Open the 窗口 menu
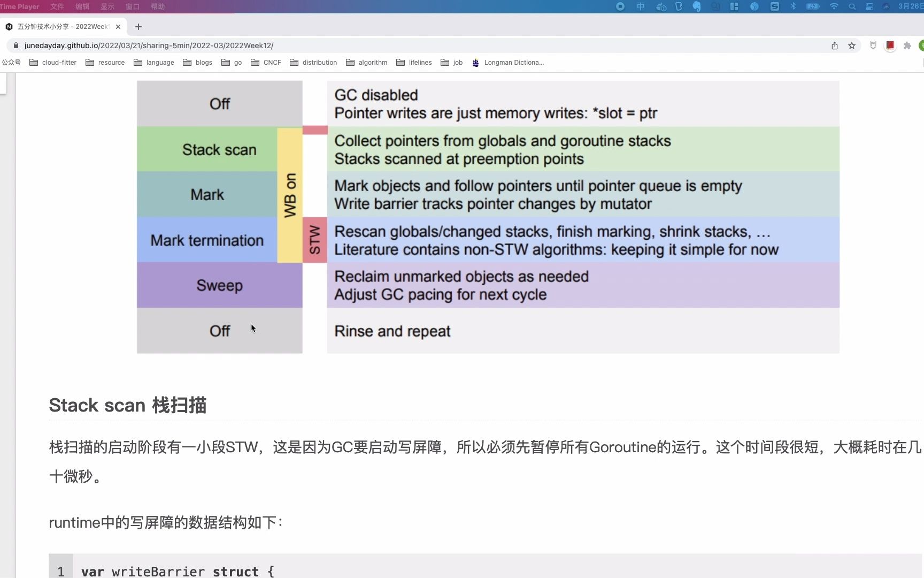Viewport: 924px width, 578px height. pyautogui.click(x=132, y=6)
